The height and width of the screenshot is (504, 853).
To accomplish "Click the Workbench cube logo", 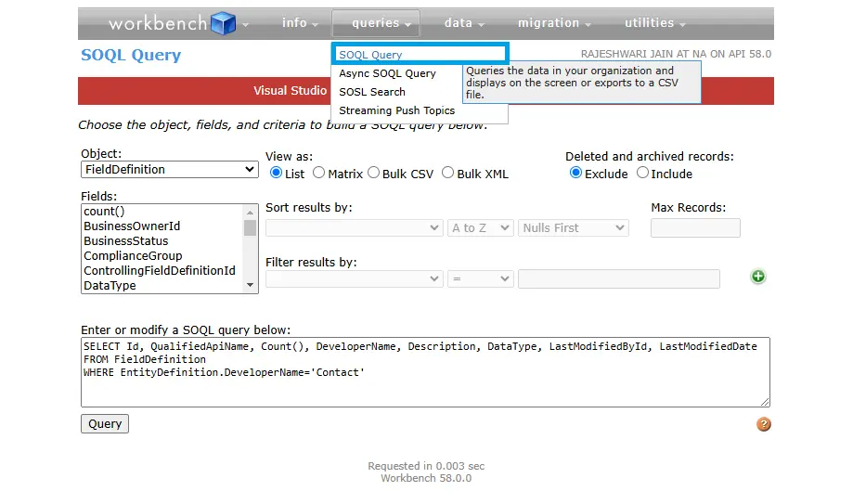I will point(223,23).
